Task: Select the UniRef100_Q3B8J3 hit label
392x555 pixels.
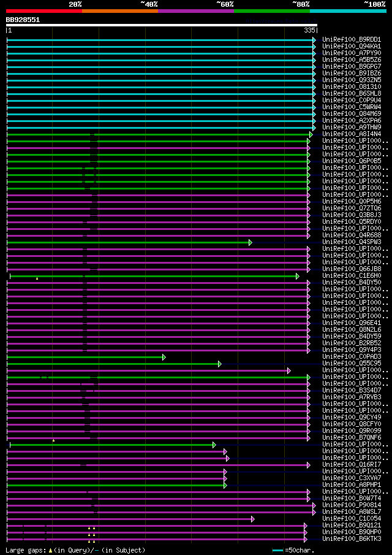Action: (352, 215)
